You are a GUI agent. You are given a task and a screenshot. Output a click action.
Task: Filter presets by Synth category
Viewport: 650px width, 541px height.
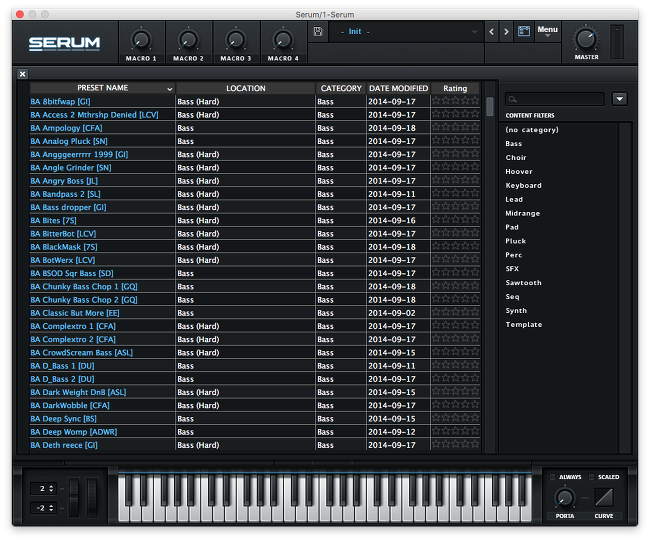(x=516, y=311)
